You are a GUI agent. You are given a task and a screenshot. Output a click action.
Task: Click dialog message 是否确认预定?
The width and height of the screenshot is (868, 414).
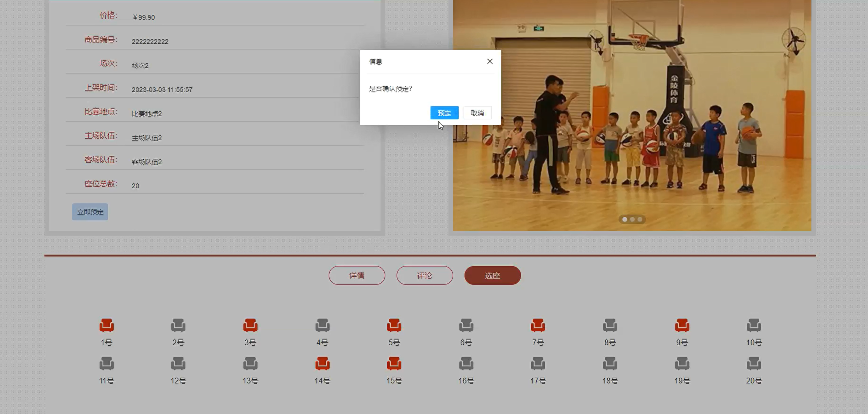pos(390,89)
